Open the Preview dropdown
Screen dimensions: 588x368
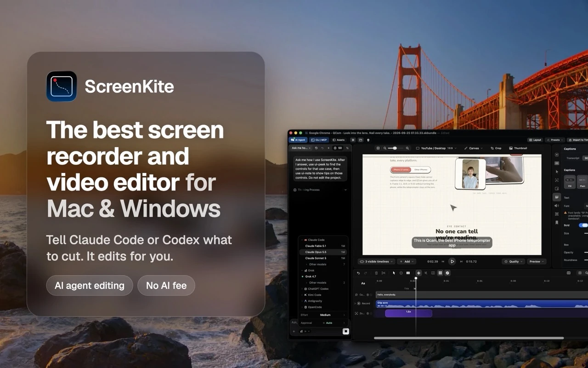point(537,261)
